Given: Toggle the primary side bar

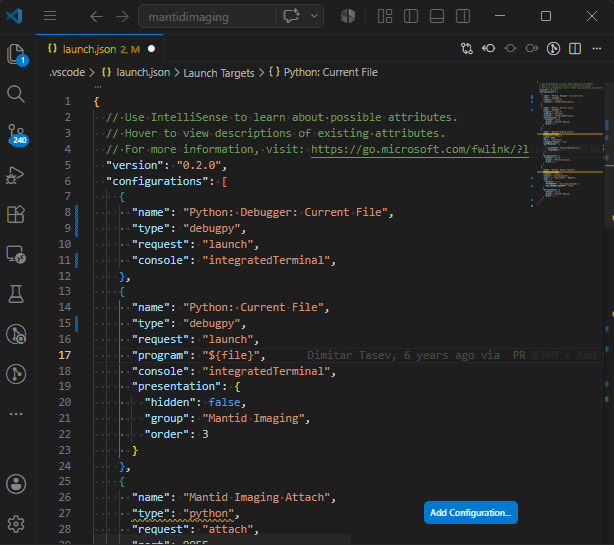Looking at the screenshot, I should click(411, 16).
